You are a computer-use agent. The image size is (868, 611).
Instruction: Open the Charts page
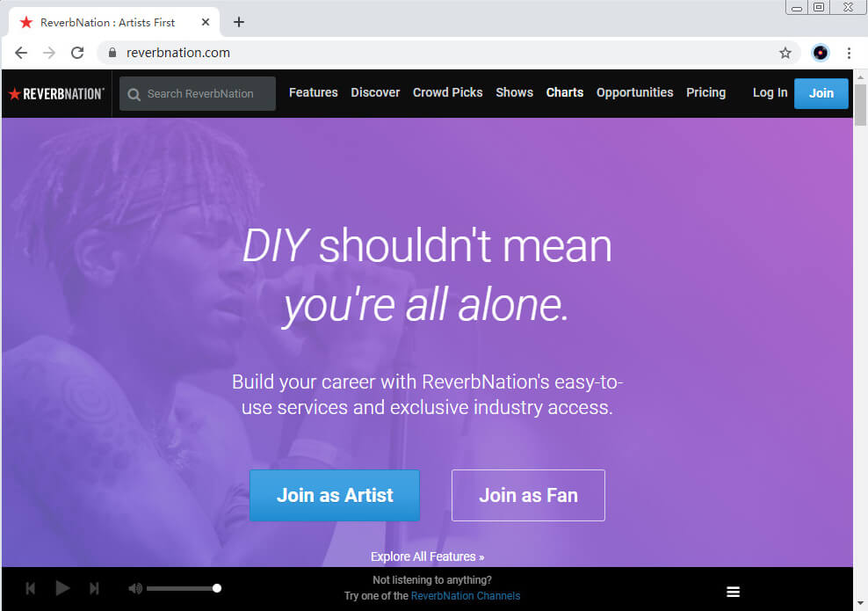[x=565, y=92]
